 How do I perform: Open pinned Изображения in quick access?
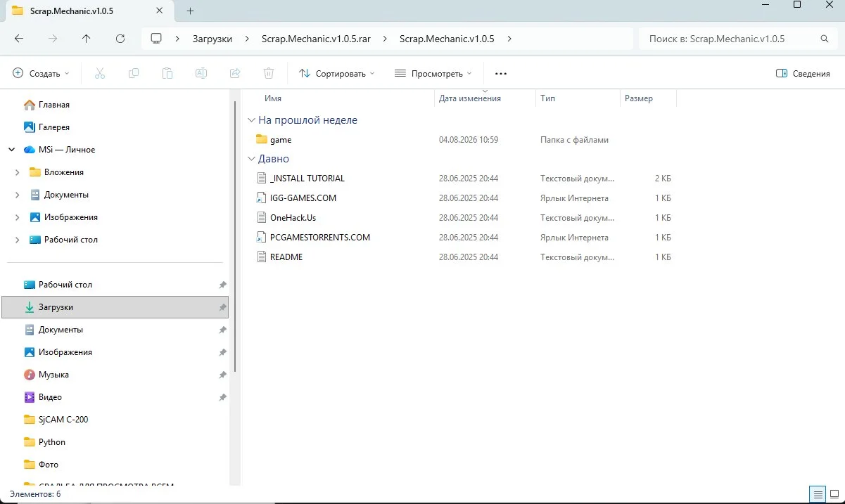[65, 352]
